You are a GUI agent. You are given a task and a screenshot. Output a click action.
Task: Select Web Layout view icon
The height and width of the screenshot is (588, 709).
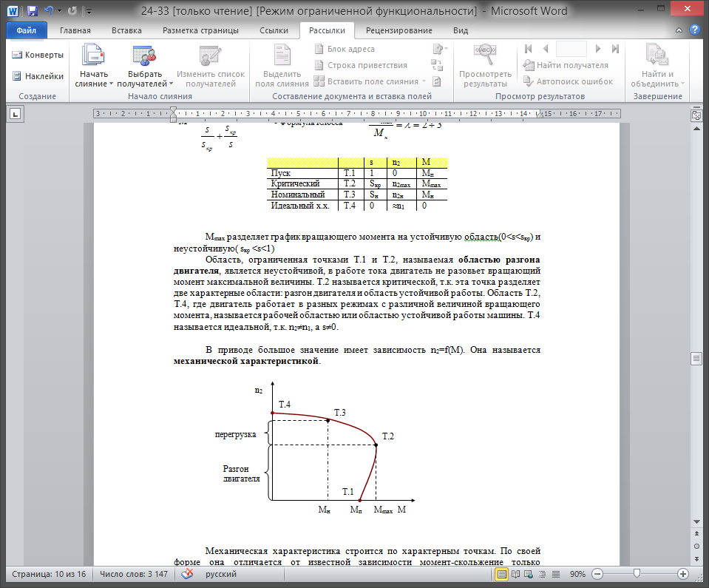[529, 574]
